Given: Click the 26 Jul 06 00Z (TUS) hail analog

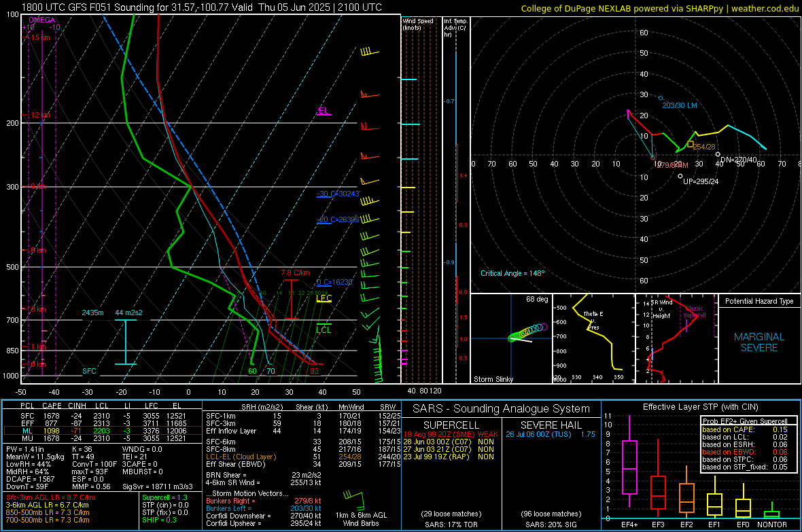Looking at the screenshot, I should pos(551,434).
